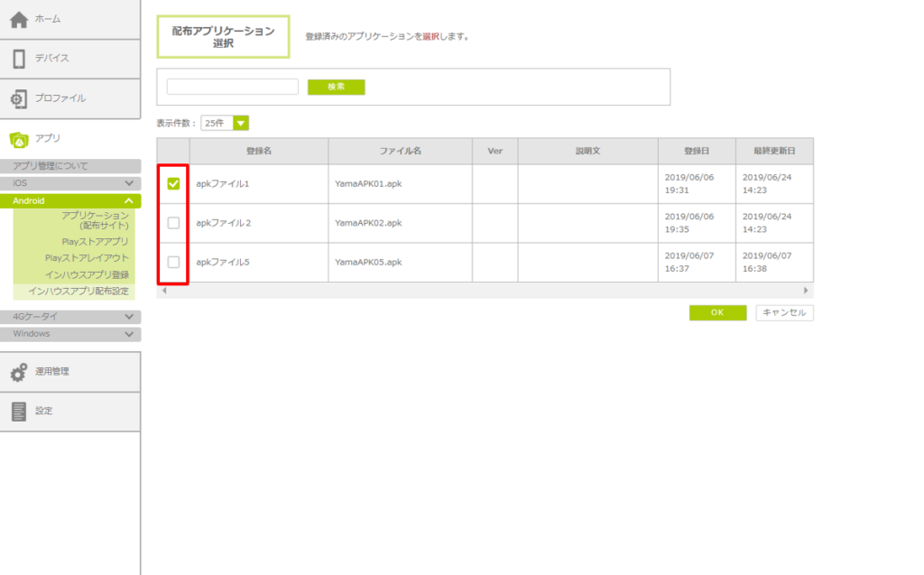
Task: Click the Device phone icon
Action: (x=19, y=59)
